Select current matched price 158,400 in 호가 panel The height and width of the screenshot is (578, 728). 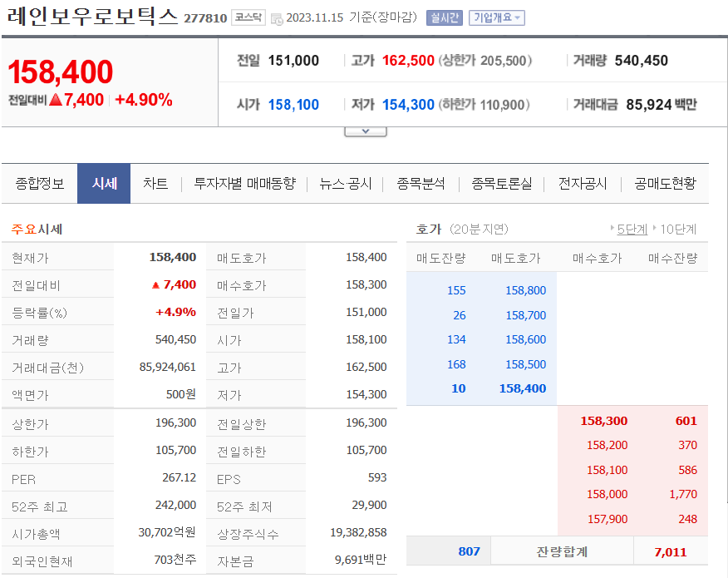point(525,388)
